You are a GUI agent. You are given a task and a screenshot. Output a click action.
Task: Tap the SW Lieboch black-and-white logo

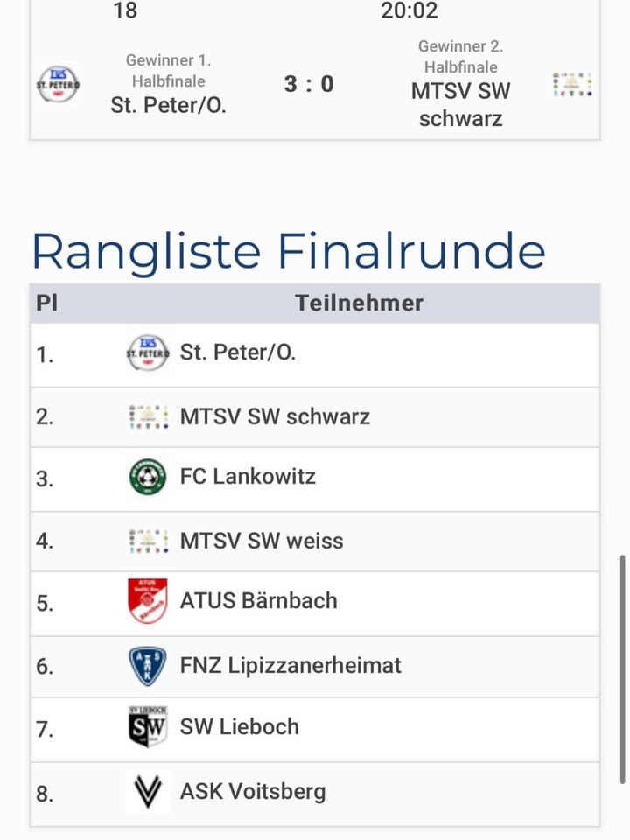click(x=147, y=727)
